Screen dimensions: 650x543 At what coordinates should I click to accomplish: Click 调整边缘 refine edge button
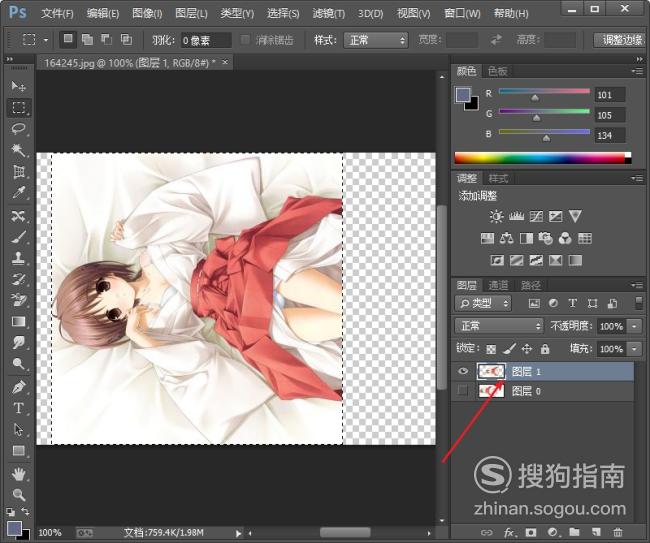click(619, 40)
